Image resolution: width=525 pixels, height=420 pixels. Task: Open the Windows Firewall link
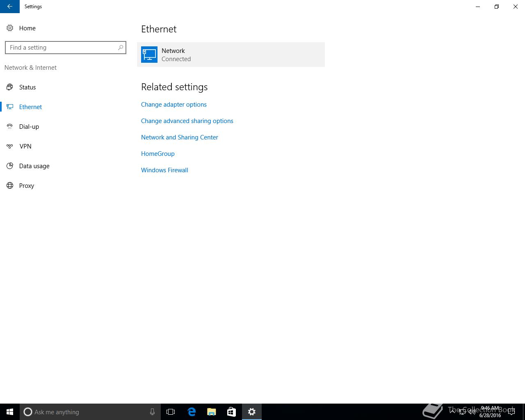(164, 170)
